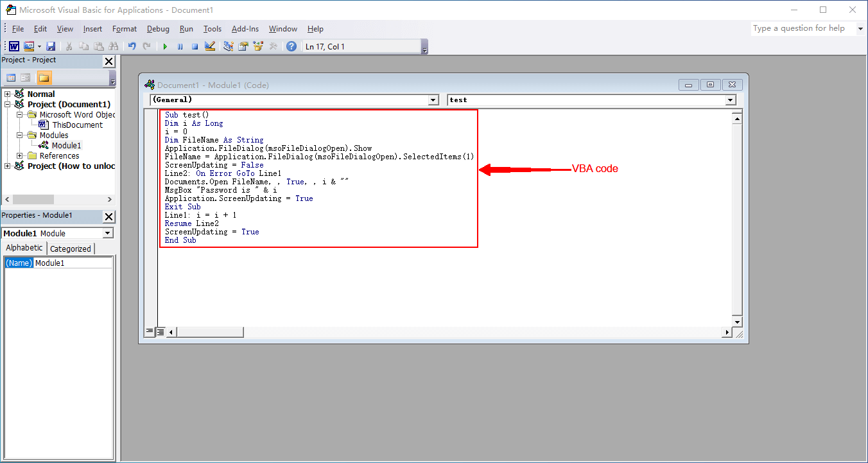Click the Copy icon in toolbar

[83, 46]
